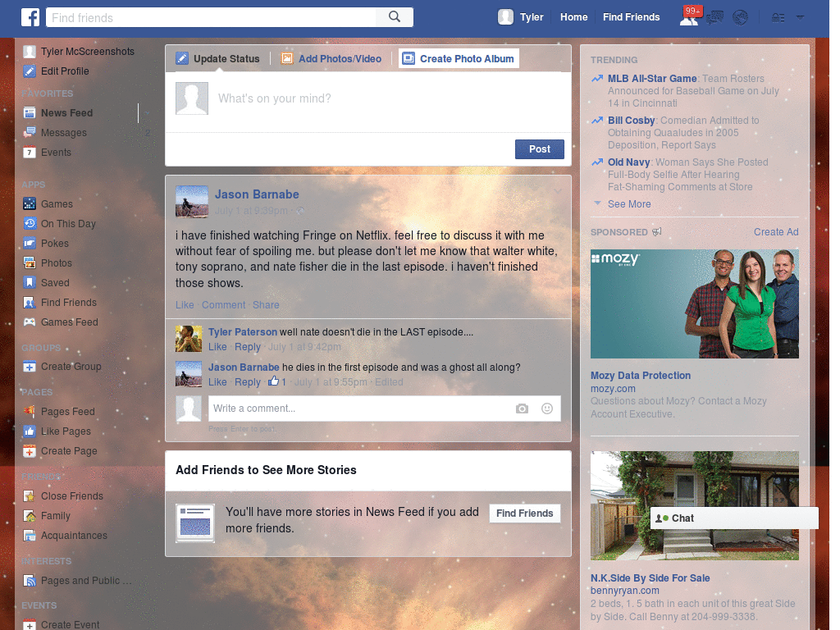Click the Close Friends star icon

tap(30, 496)
